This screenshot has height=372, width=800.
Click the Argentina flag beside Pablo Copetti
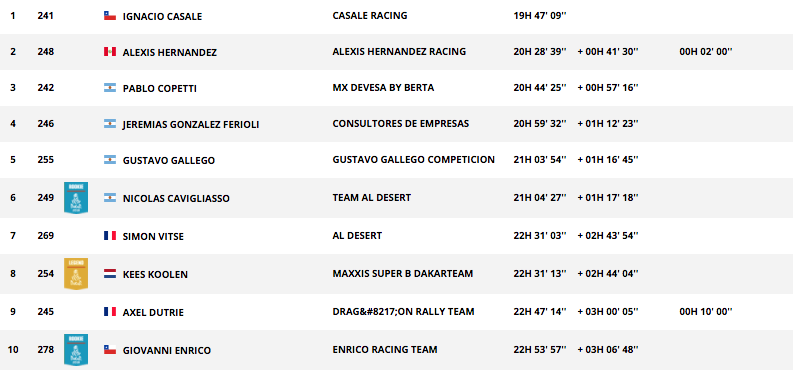click(110, 88)
